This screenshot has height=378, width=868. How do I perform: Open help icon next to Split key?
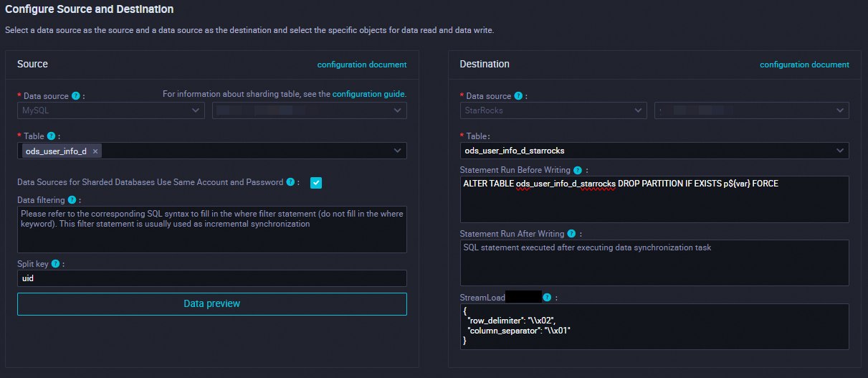pyautogui.click(x=55, y=263)
